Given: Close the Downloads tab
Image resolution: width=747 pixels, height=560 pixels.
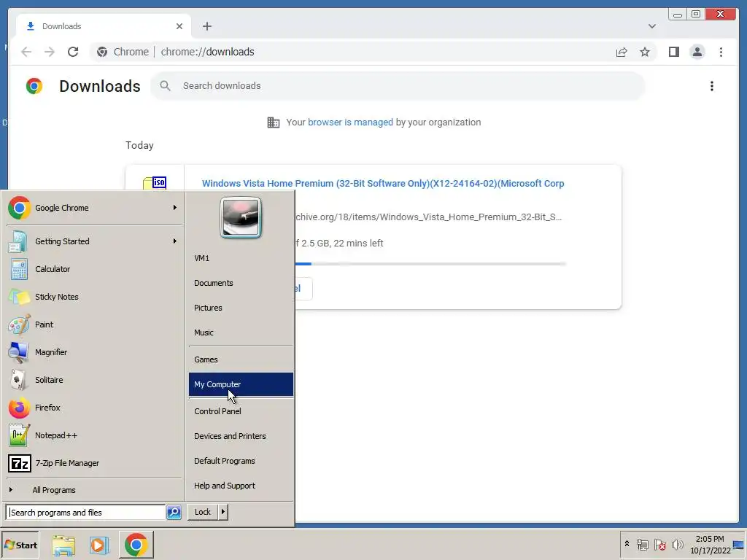Looking at the screenshot, I should pyautogui.click(x=179, y=26).
